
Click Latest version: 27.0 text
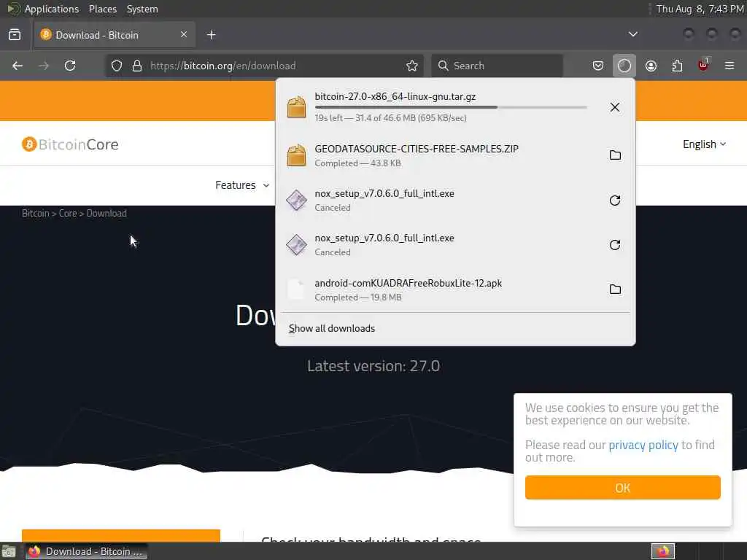click(x=373, y=366)
